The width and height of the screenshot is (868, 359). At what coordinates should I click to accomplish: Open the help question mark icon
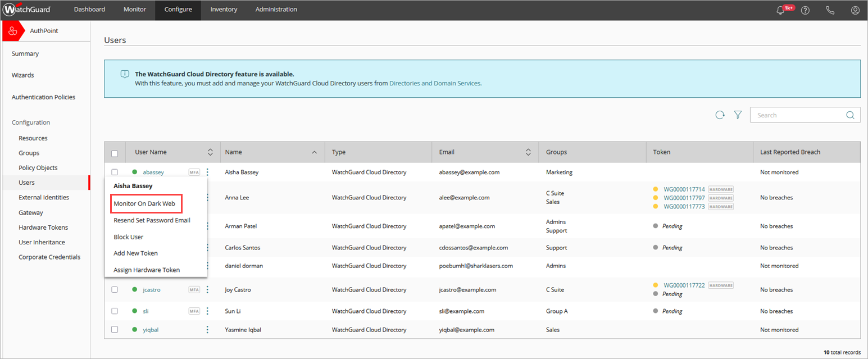click(x=805, y=10)
